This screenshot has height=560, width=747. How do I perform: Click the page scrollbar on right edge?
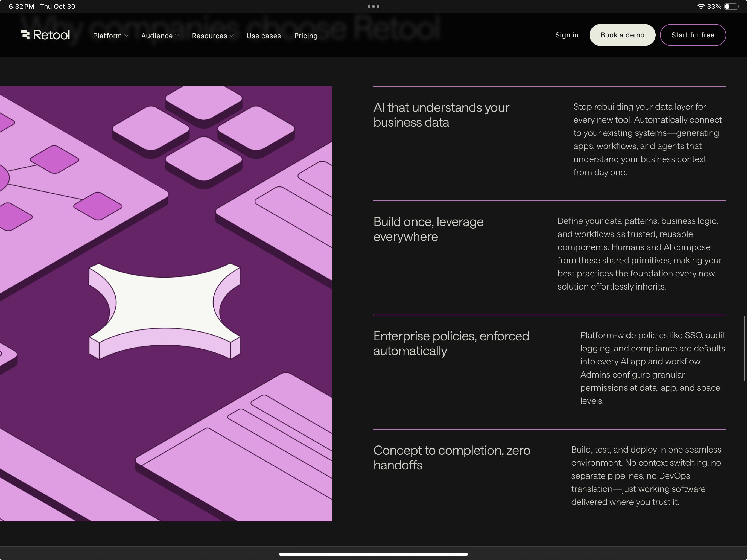(x=744, y=348)
